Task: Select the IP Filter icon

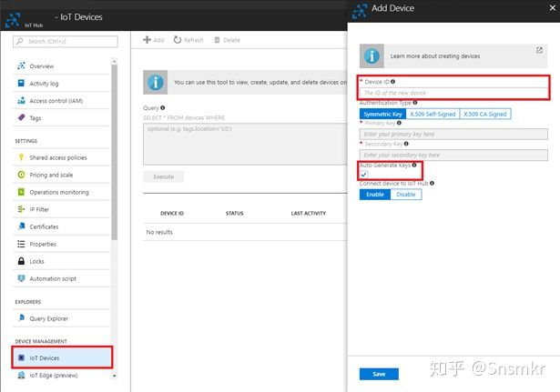Action: tap(21, 209)
